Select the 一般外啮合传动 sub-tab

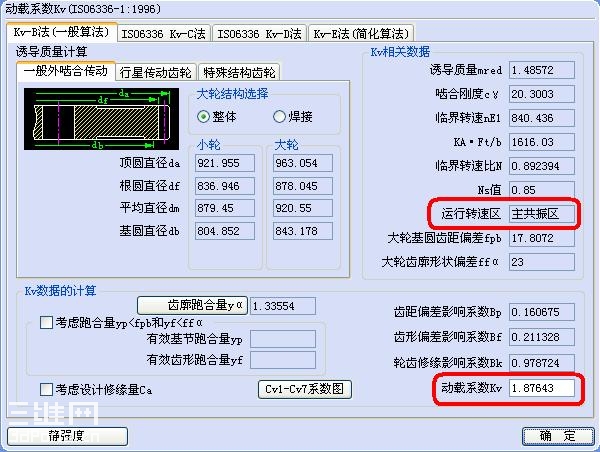66,71
